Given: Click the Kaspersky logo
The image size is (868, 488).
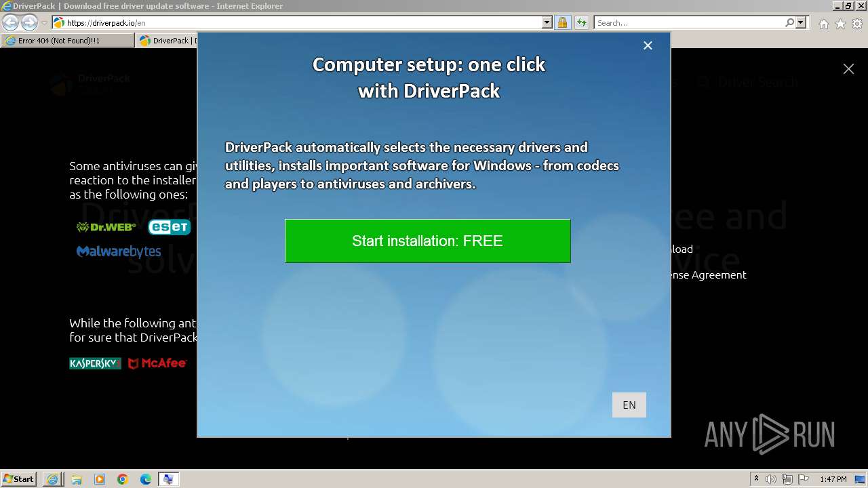Looking at the screenshot, I should [x=95, y=363].
